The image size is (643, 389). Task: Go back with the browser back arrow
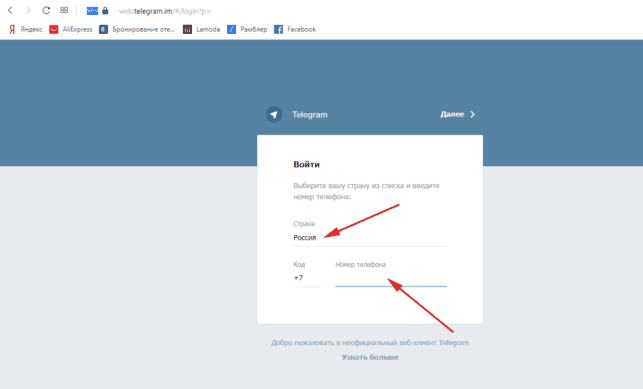[x=10, y=10]
